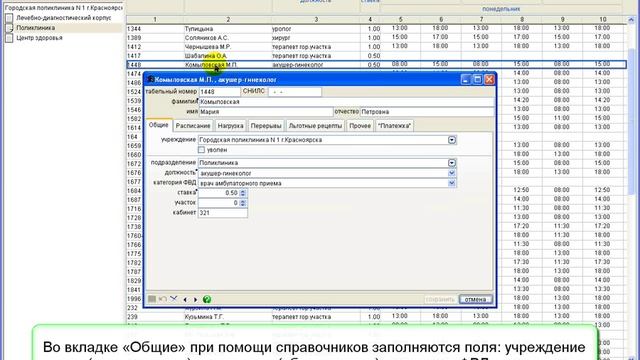Adjust the ставка spinner arrows
640x360 pixels.
click(243, 193)
